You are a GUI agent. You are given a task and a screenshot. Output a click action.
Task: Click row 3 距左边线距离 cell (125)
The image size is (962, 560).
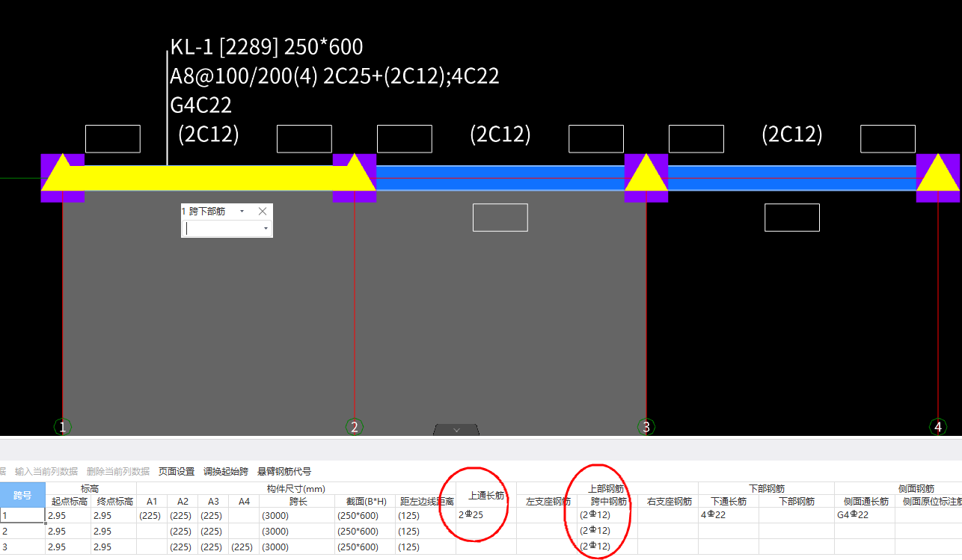pyautogui.click(x=426, y=547)
